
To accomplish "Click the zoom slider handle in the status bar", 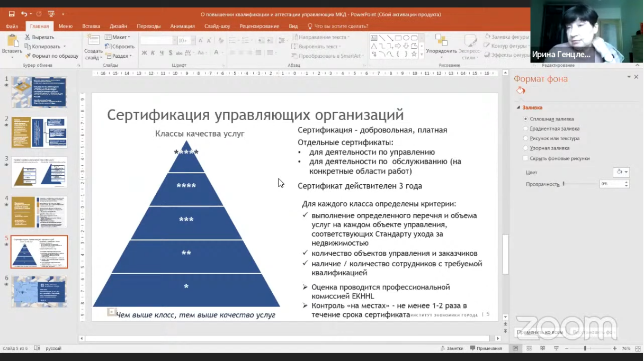I will 585,348.
